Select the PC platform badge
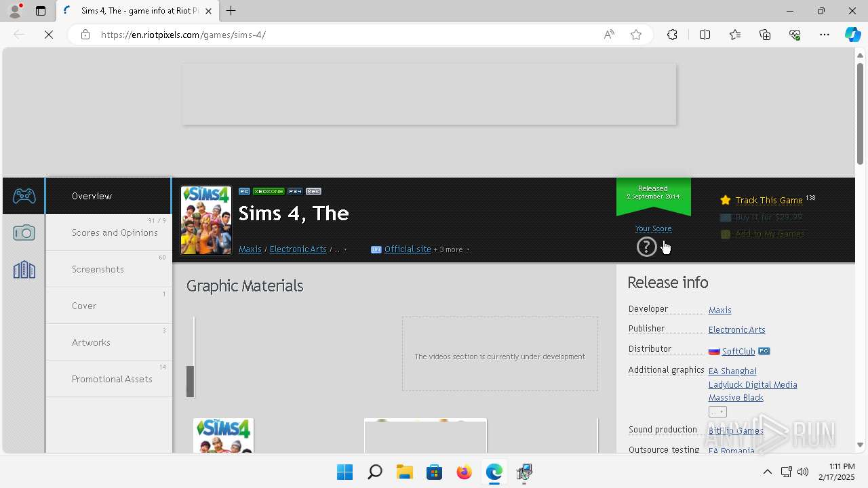Image resolution: width=868 pixels, height=488 pixels. (244, 191)
